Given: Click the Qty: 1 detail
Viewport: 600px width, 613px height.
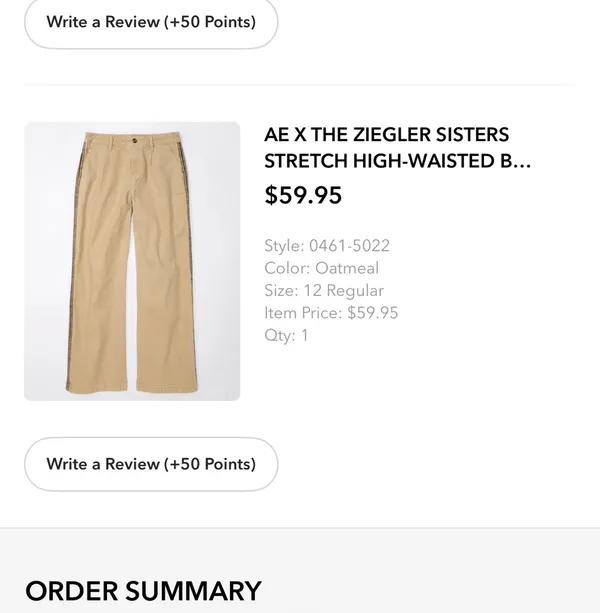Looking at the screenshot, I should point(286,335).
